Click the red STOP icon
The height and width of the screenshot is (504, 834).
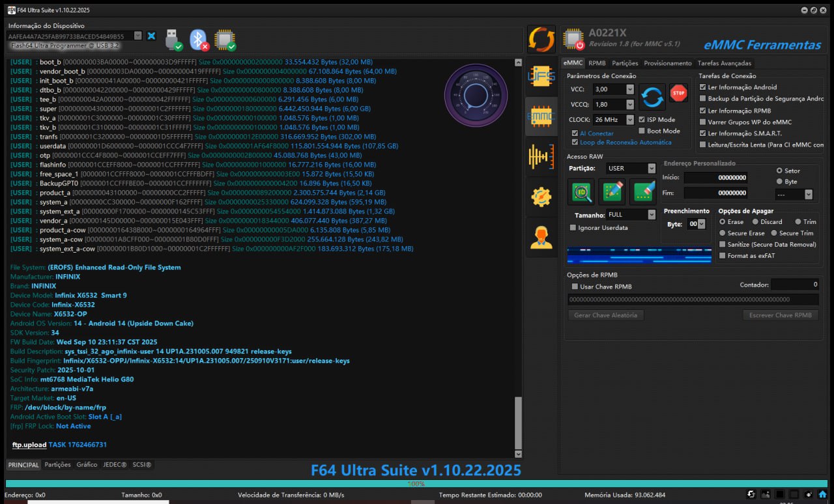pyautogui.click(x=678, y=93)
